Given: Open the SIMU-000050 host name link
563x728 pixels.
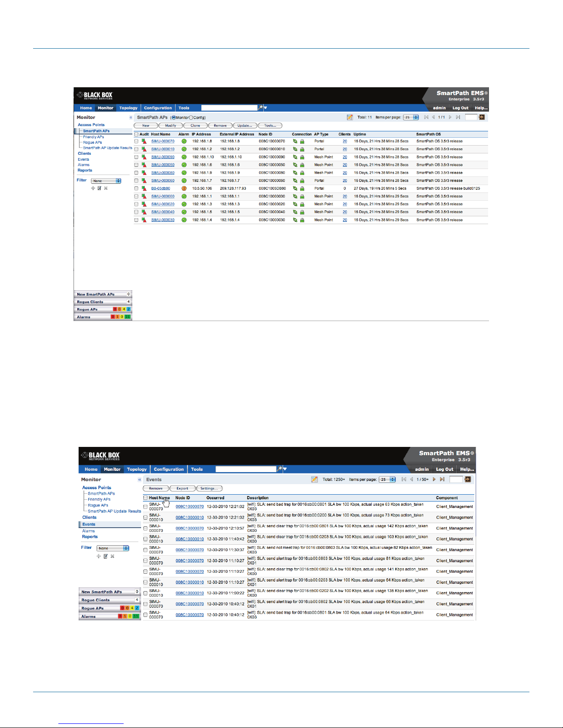Looking at the screenshot, I should [x=163, y=165].
